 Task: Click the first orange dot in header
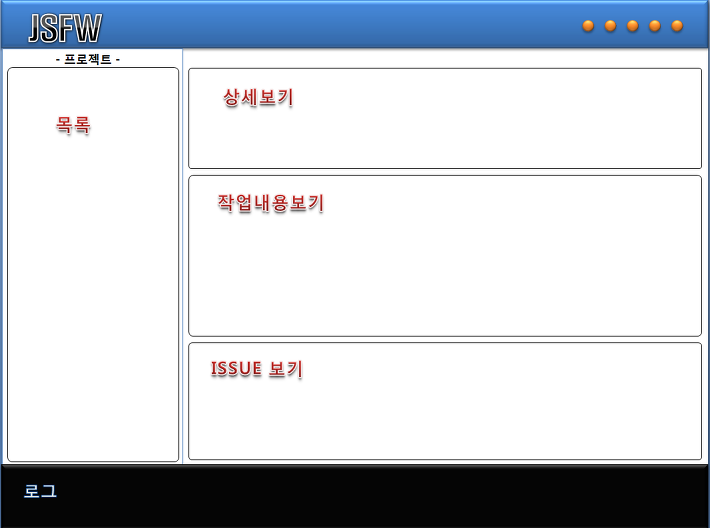pyautogui.click(x=588, y=26)
